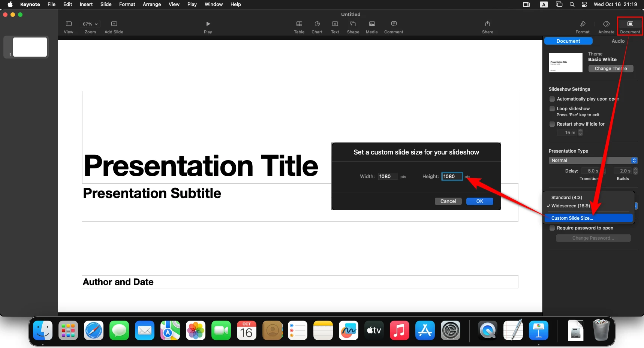Select the Presentation Subtitle text
644x348 pixels.
point(152,193)
